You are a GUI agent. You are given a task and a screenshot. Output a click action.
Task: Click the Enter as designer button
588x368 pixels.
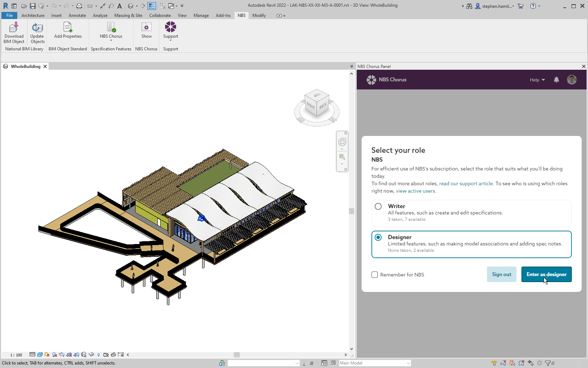tap(546, 274)
